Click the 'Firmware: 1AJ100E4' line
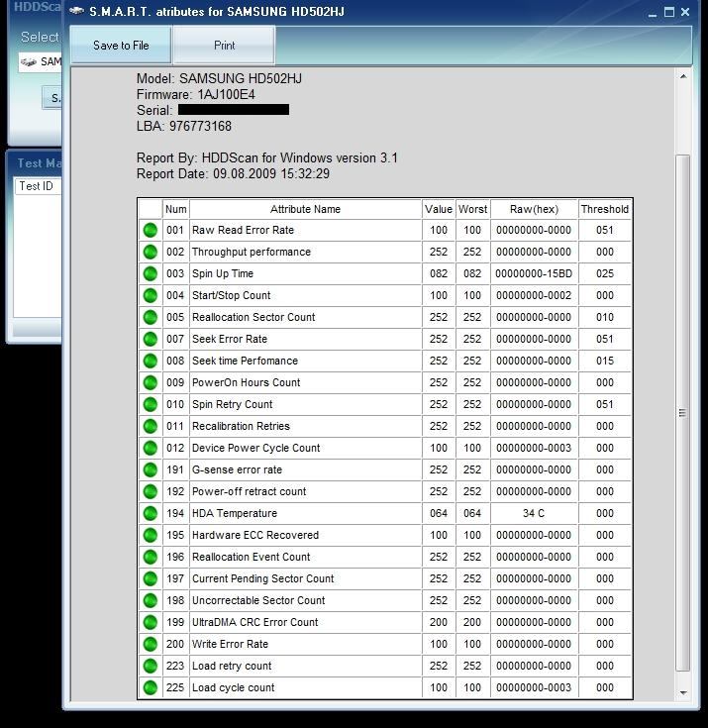Viewport: 708px width, 728px height. pyautogui.click(x=195, y=95)
